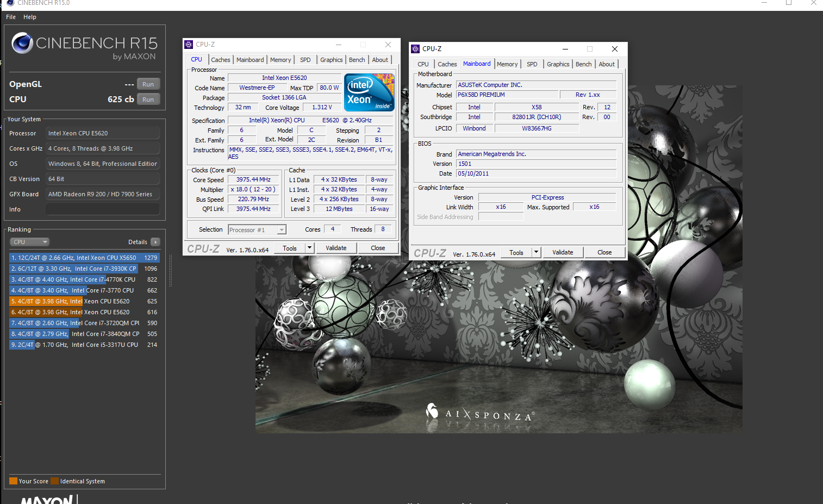Click the Cores x GHz field value
The height and width of the screenshot is (504, 823).
click(103, 148)
